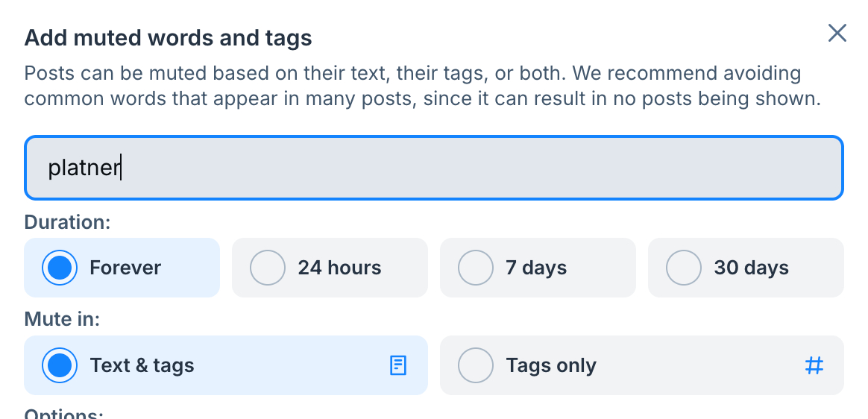Close the muted words dialog

click(837, 33)
